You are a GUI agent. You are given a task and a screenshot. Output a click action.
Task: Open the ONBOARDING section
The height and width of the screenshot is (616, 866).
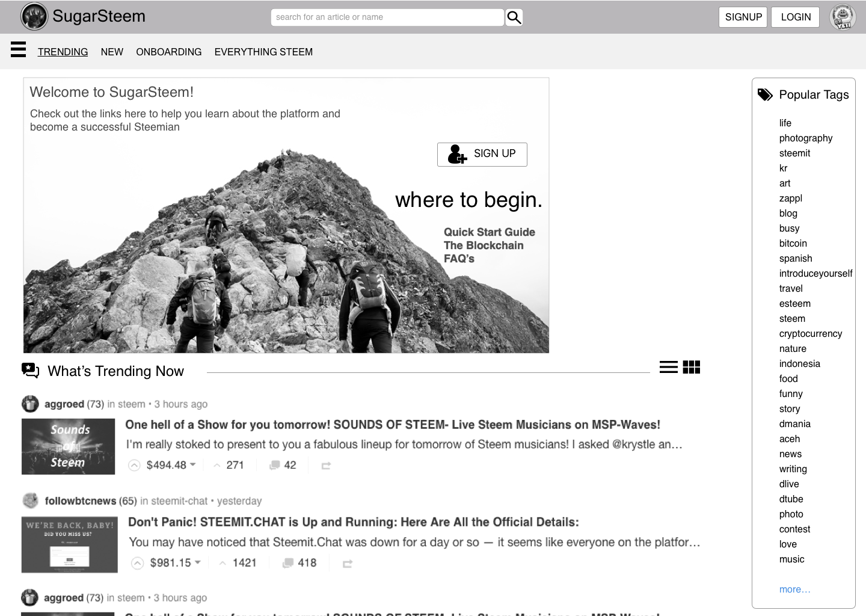(168, 52)
